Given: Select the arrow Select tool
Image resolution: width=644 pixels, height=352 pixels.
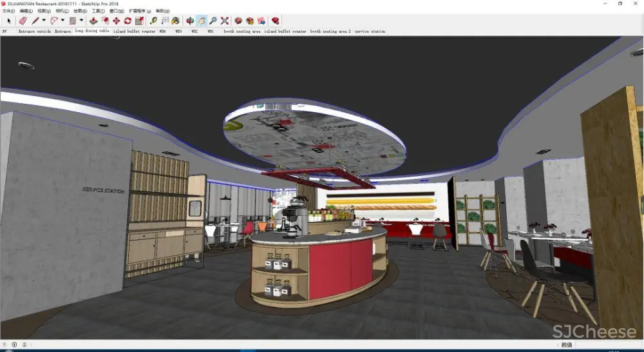Looking at the screenshot, I should 8,21.
